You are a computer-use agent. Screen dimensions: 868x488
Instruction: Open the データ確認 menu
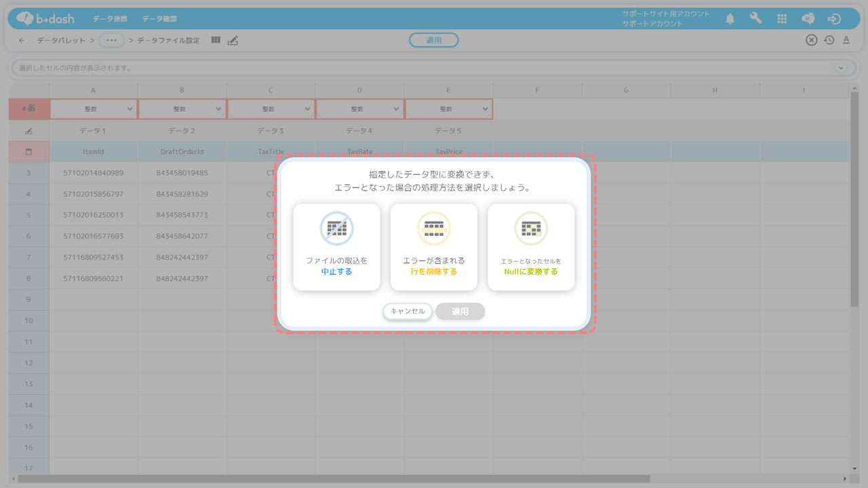pos(159,19)
